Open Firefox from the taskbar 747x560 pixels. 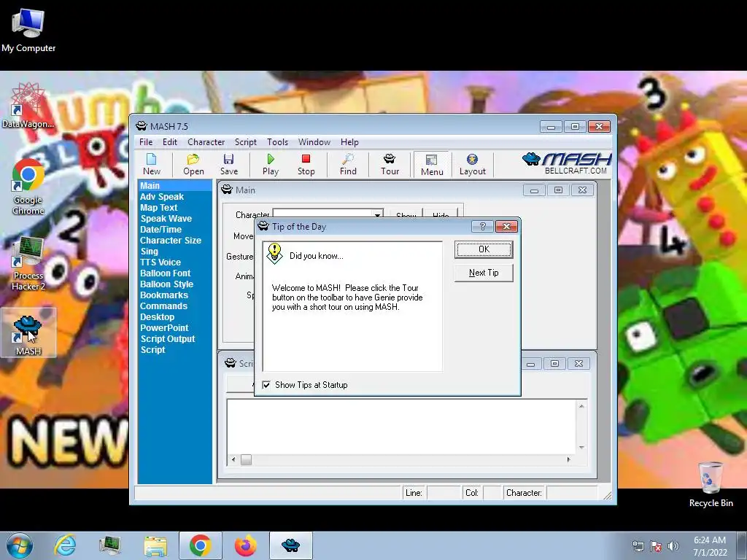246,545
